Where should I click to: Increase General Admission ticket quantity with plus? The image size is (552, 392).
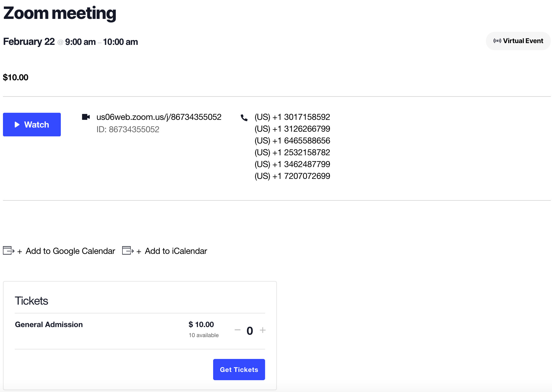click(x=263, y=330)
